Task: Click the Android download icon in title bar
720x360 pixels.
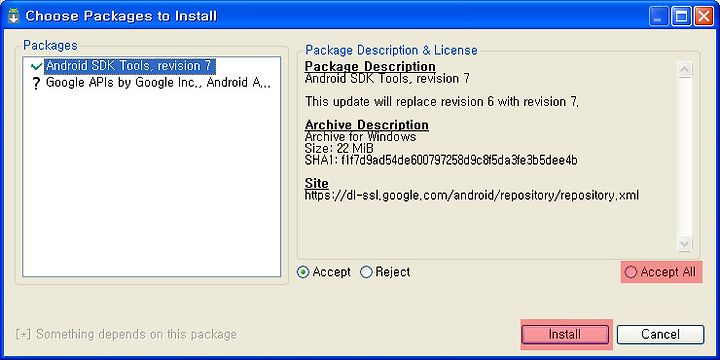Action: pos(13,16)
